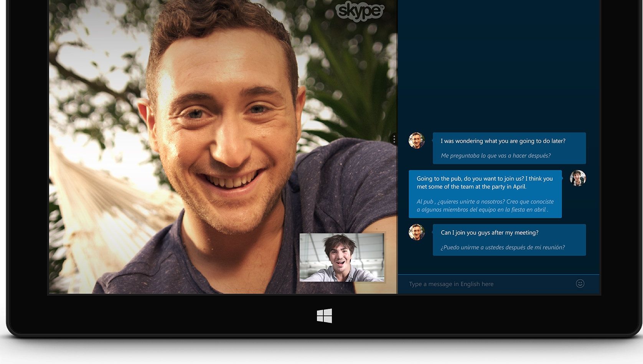
Task: Tap the Windows logo home button
Action: (324, 316)
